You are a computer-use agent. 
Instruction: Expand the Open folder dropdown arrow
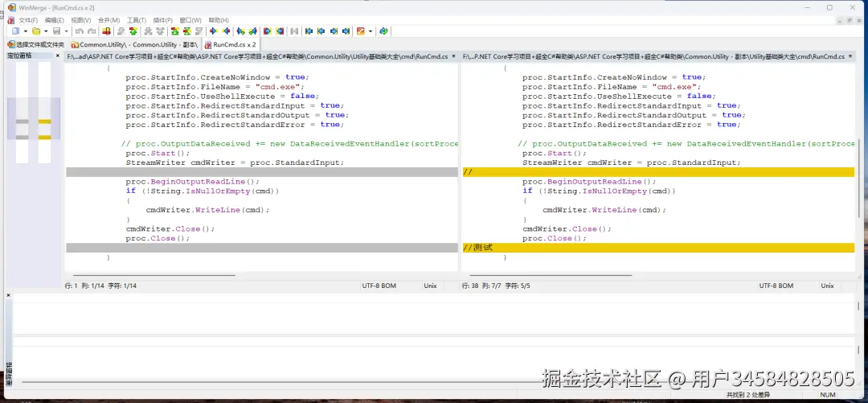pos(46,31)
